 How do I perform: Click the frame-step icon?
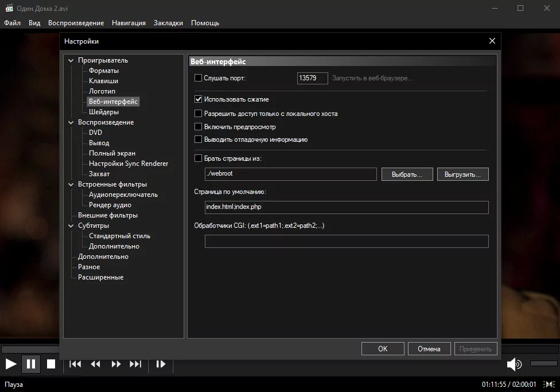pyautogui.click(x=161, y=364)
